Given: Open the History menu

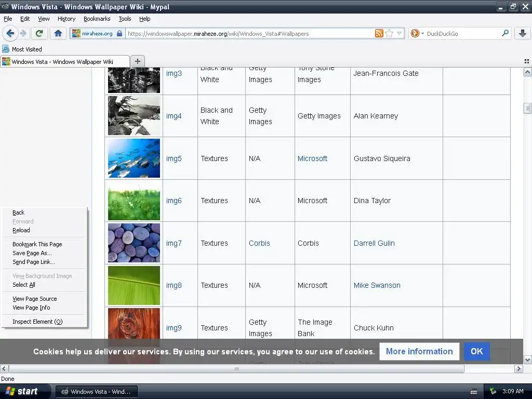Looking at the screenshot, I should [66, 19].
